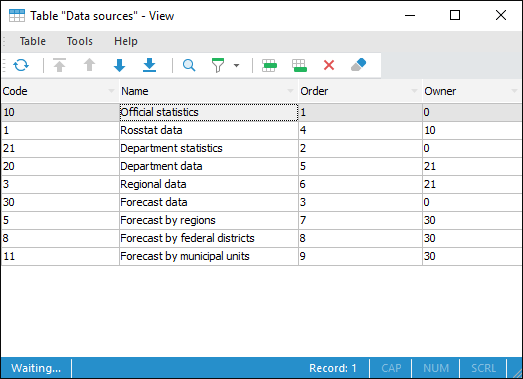
Task: Select the Rosstat data cell
Action: coord(208,130)
